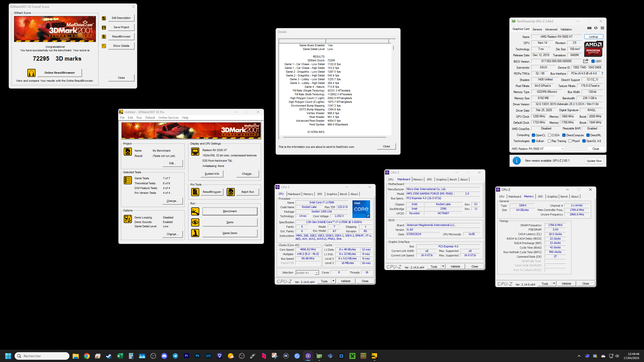This screenshot has width=644, height=362.
Task: Click Validate in the Mainboard CPU-Z window
Action: (455, 266)
